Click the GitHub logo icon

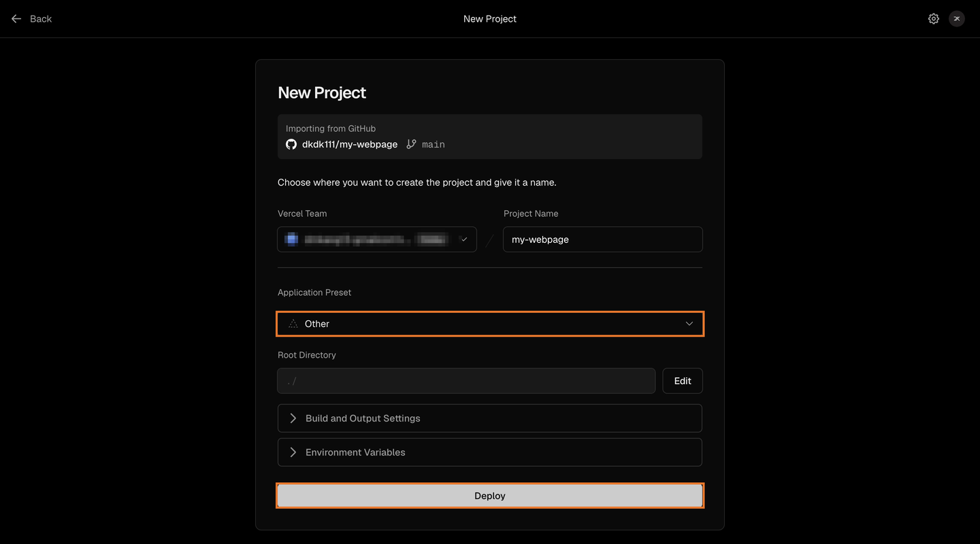tap(291, 144)
